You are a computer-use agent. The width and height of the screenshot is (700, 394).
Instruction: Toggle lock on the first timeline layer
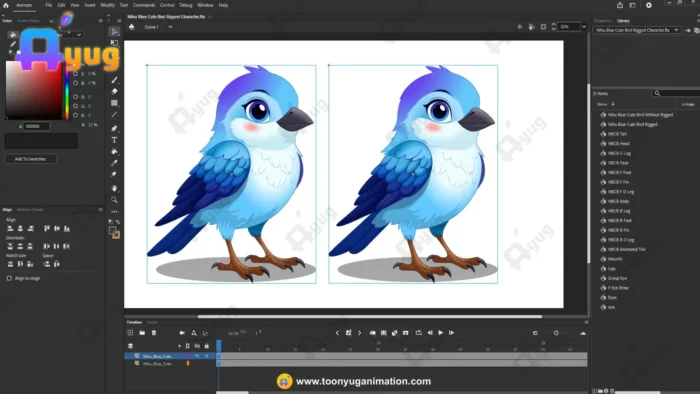(x=207, y=356)
